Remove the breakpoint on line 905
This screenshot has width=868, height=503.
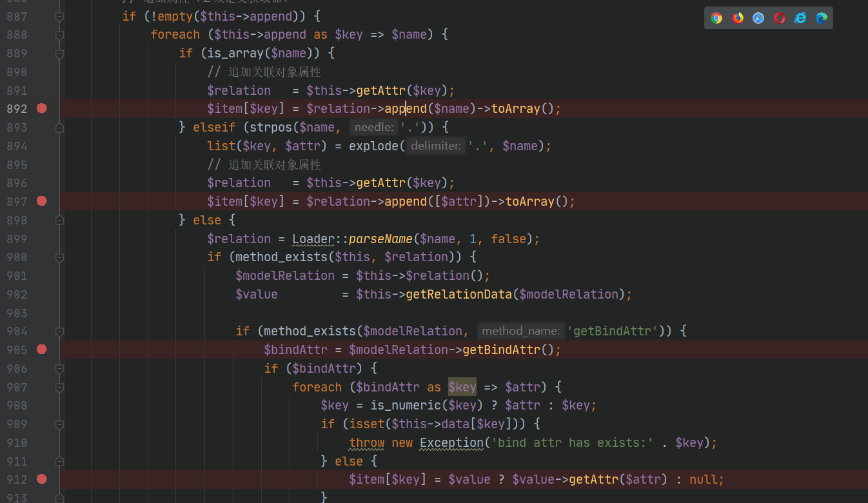click(42, 350)
